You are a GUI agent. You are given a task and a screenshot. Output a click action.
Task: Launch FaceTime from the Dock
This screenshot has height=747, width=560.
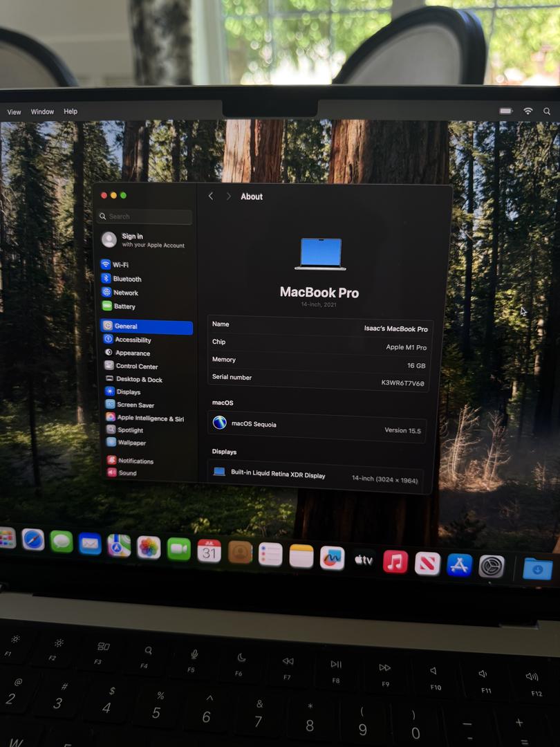(179, 549)
